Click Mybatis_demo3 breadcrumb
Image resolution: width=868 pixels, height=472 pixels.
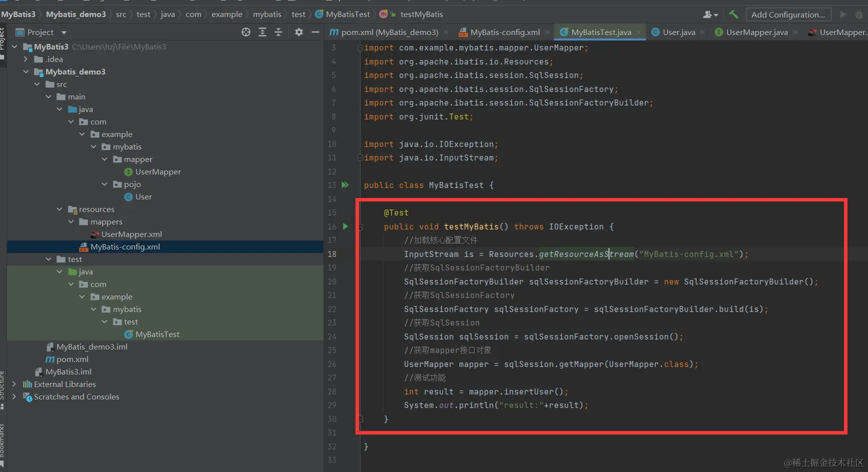(x=76, y=14)
